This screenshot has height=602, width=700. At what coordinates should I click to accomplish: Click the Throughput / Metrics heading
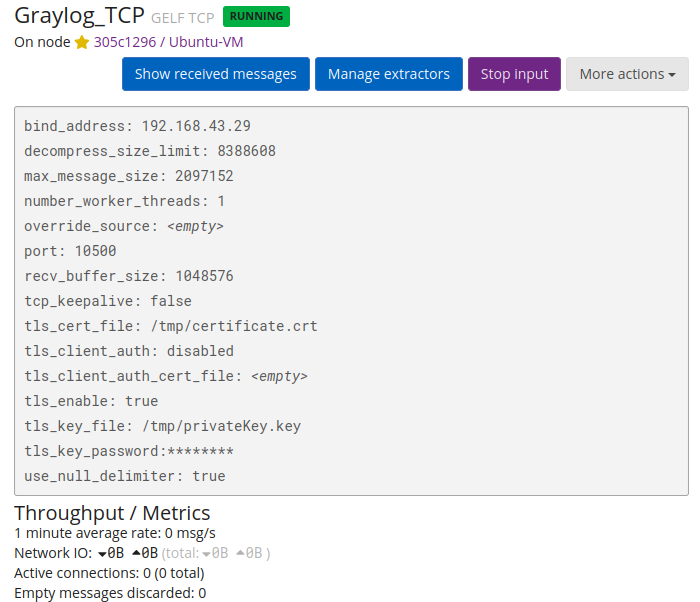112,513
